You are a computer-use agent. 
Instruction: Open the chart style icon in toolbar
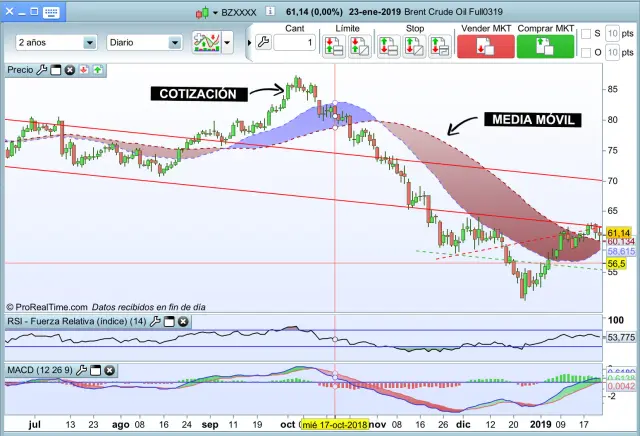click(x=206, y=44)
